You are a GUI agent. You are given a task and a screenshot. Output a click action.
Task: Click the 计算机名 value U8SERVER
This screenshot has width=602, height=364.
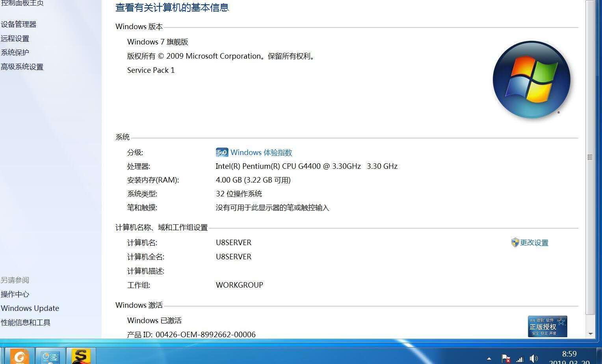[234, 243]
